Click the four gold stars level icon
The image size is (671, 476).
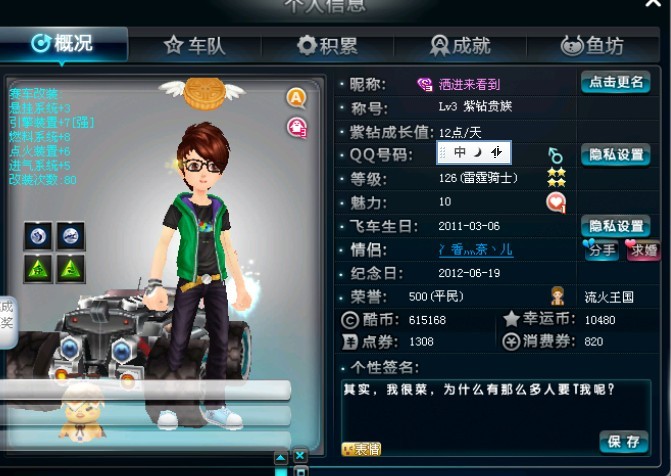pos(556,178)
